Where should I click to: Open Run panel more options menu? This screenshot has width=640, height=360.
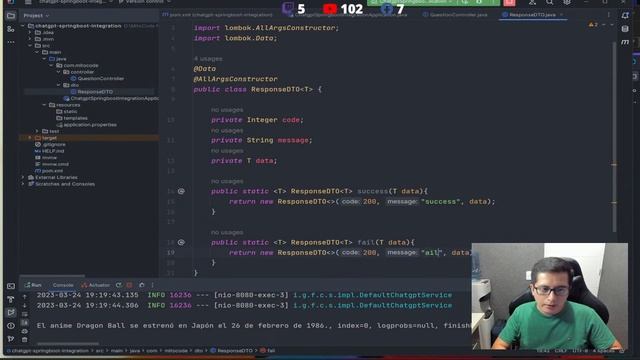[153, 285]
